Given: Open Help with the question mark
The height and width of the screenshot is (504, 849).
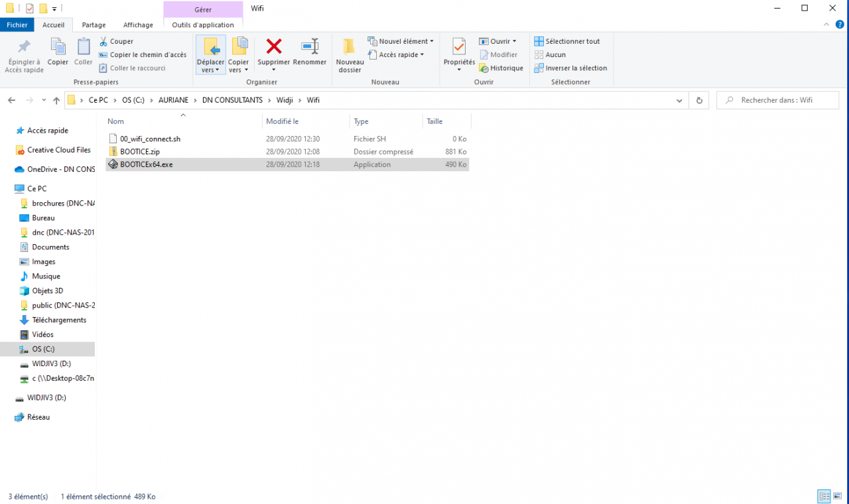Looking at the screenshot, I should [x=840, y=25].
